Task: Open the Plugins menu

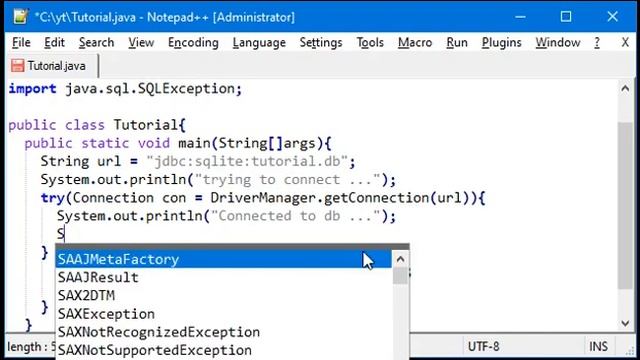Action: [x=501, y=42]
